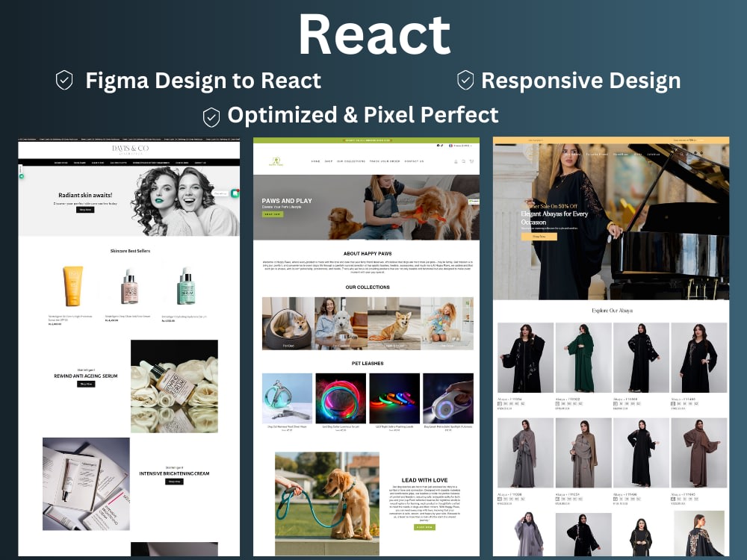
Task: Open the collection tile with woman and puppies
Action: point(447,323)
